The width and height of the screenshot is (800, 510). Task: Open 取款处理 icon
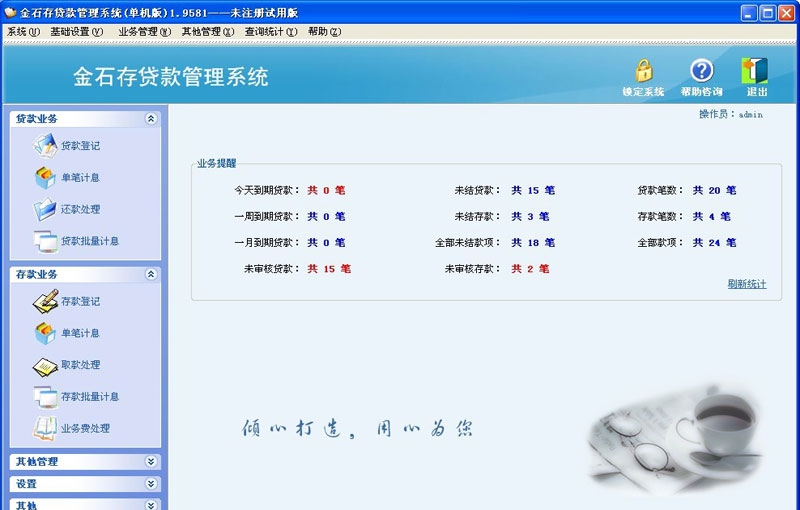(x=45, y=365)
